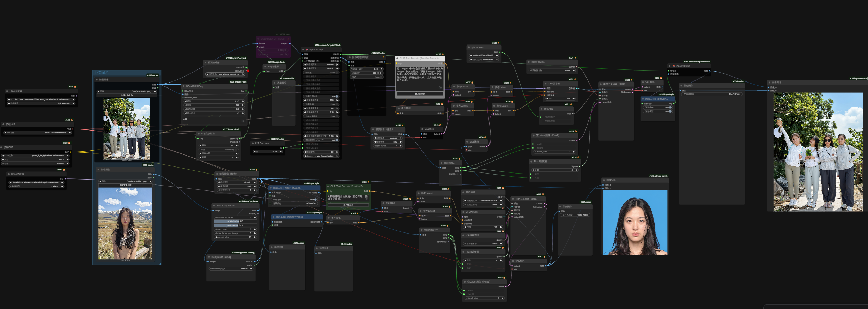Collapse the 清除VRA layer tool node
This screenshot has height=309, width=868.
point(643,99)
